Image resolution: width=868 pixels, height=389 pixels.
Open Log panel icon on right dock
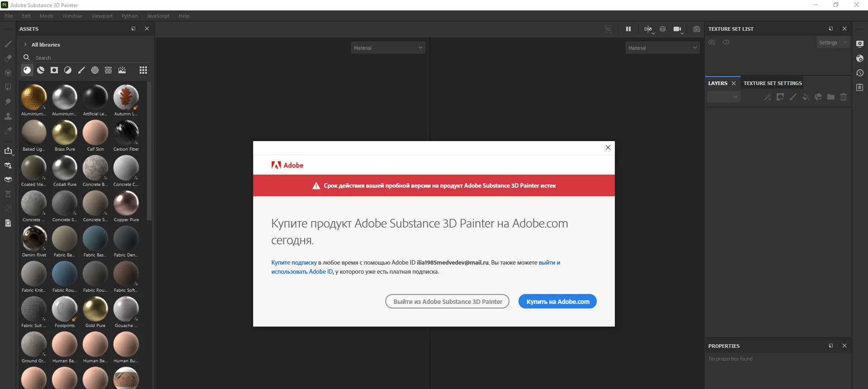(x=860, y=87)
